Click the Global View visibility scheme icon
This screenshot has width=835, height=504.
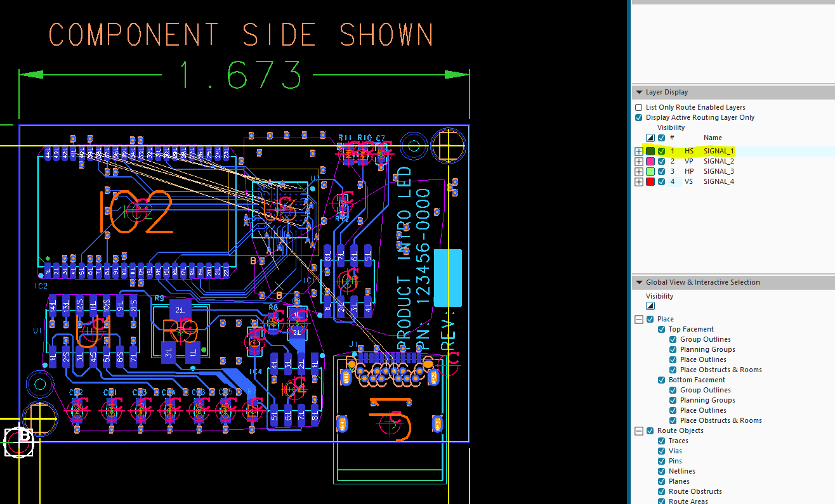pyautogui.click(x=650, y=306)
